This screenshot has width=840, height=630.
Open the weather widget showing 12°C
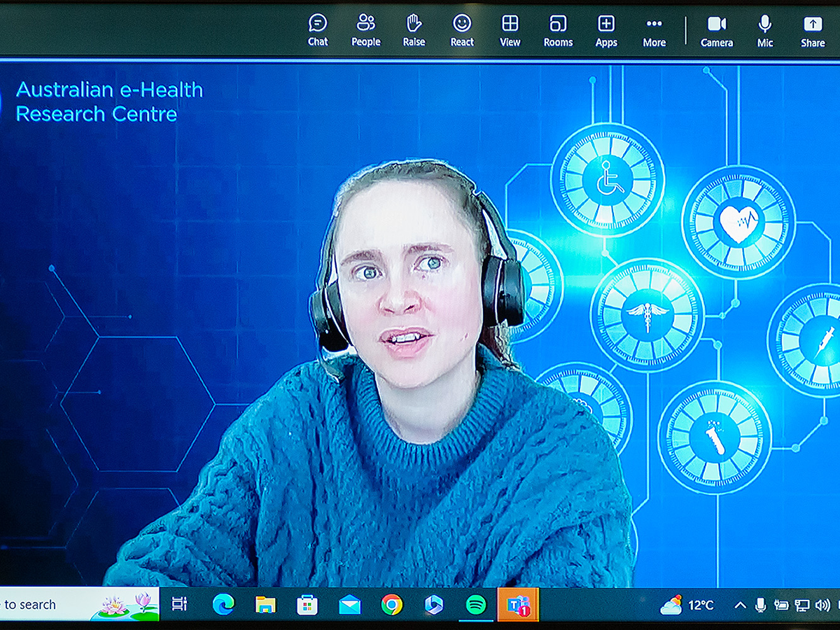pyautogui.click(x=687, y=605)
